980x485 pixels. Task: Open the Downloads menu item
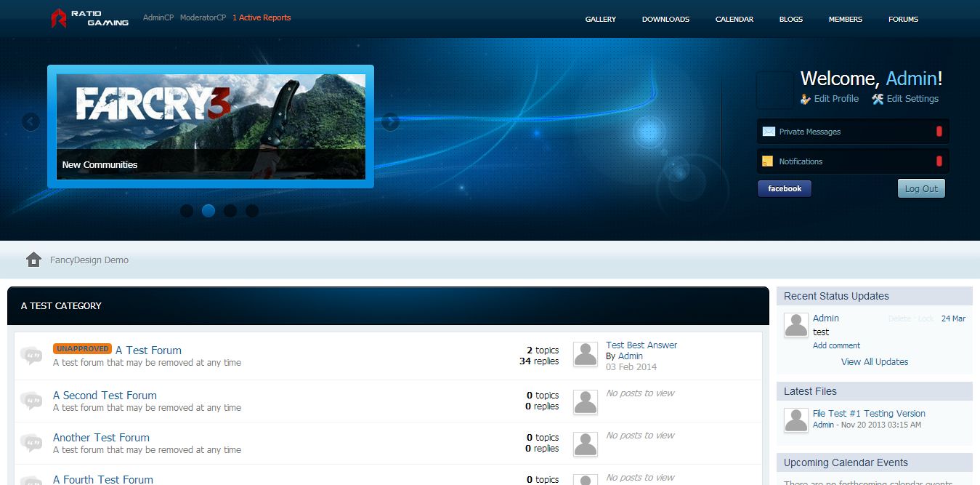pyautogui.click(x=665, y=19)
